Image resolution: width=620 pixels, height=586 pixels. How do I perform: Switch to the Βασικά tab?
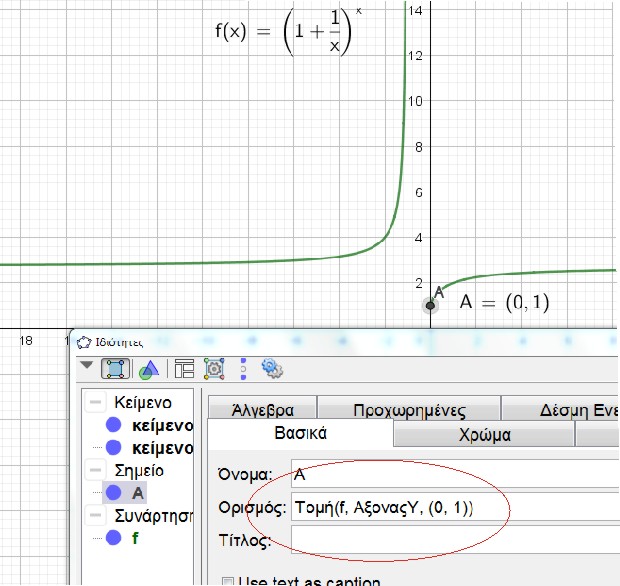(301, 433)
